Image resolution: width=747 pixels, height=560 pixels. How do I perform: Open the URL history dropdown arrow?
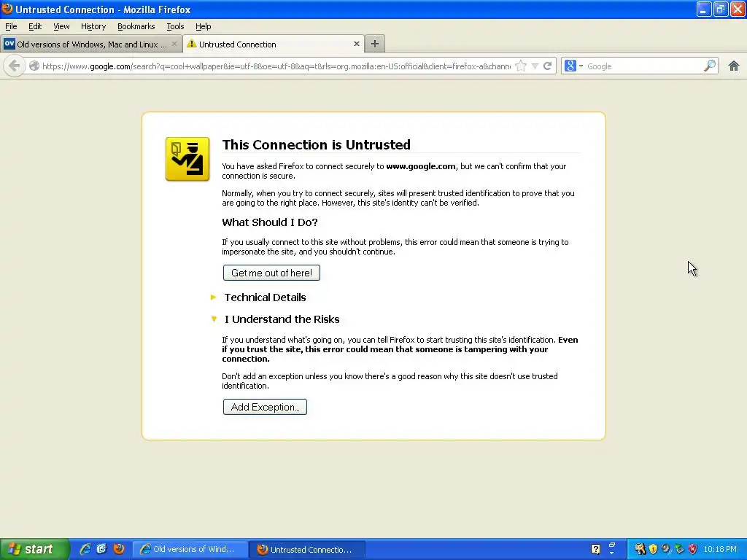(x=535, y=66)
